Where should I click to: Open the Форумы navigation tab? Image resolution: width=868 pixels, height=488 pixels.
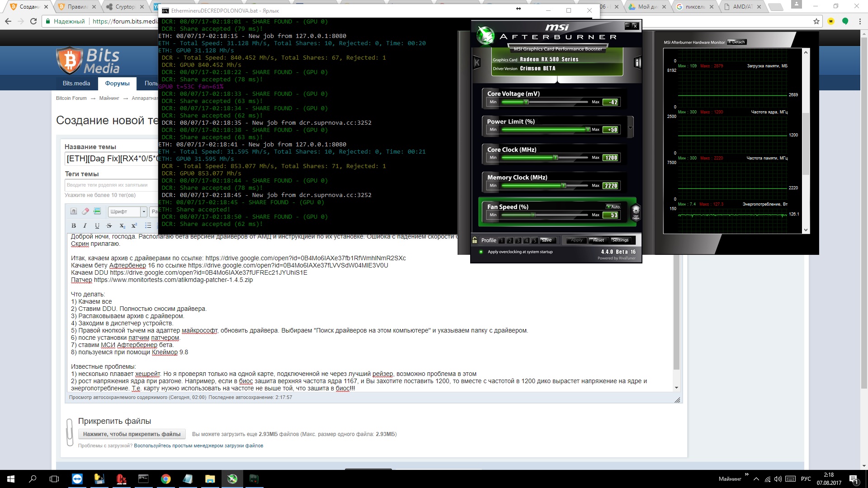coord(117,83)
